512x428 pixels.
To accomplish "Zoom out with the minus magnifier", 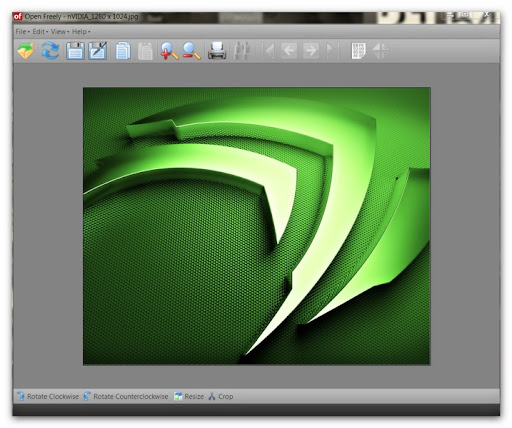I will click(192, 51).
